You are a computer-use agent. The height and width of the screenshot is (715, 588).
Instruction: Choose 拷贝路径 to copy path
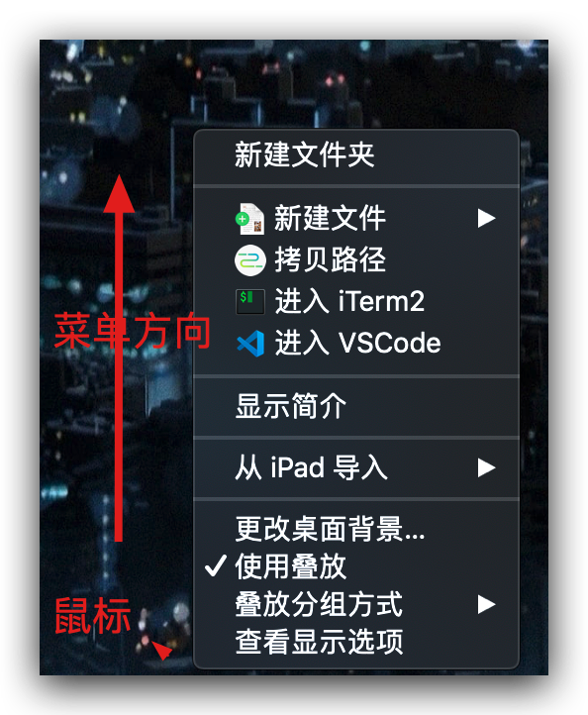click(356, 259)
